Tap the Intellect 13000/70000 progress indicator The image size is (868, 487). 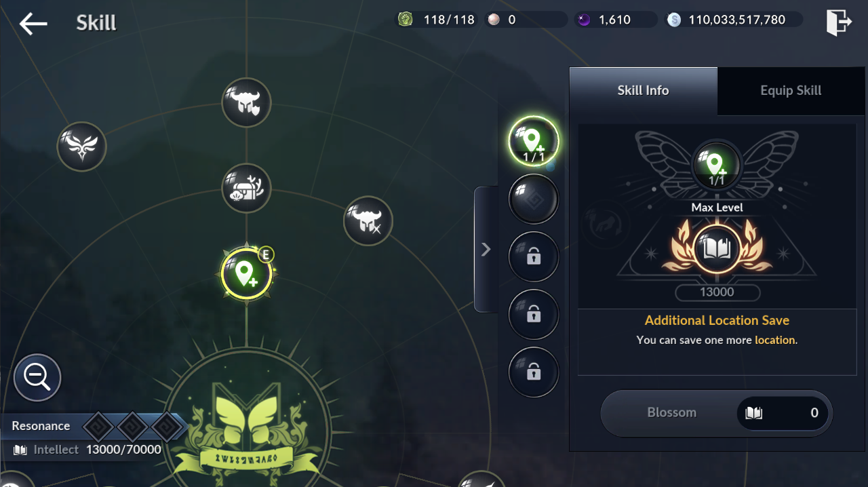[x=87, y=450]
